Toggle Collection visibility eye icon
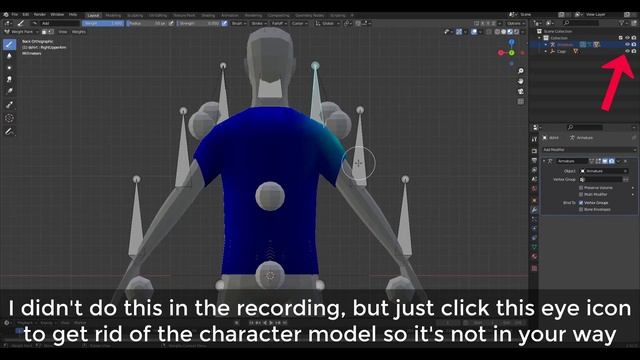Screen dimensions: 640x360 click(627, 38)
